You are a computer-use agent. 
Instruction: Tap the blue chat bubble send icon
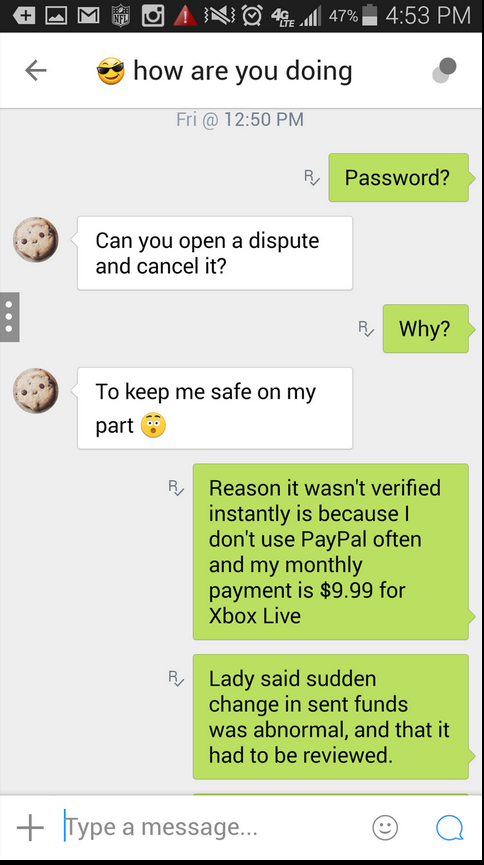[x=450, y=827]
